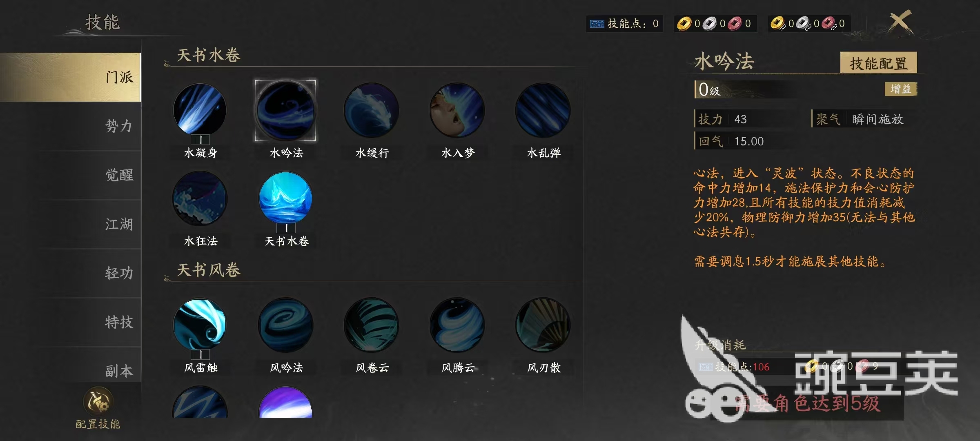Image resolution: width=980 pixels, height=441 pixels.
Task: Click the 增益 tag button
Action: [901, 89]
